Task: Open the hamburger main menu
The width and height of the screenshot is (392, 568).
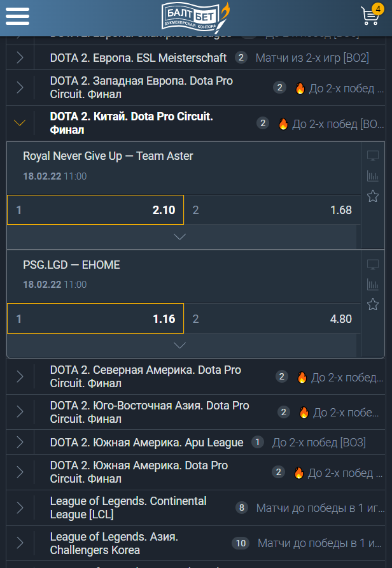Action: point(17,15)
